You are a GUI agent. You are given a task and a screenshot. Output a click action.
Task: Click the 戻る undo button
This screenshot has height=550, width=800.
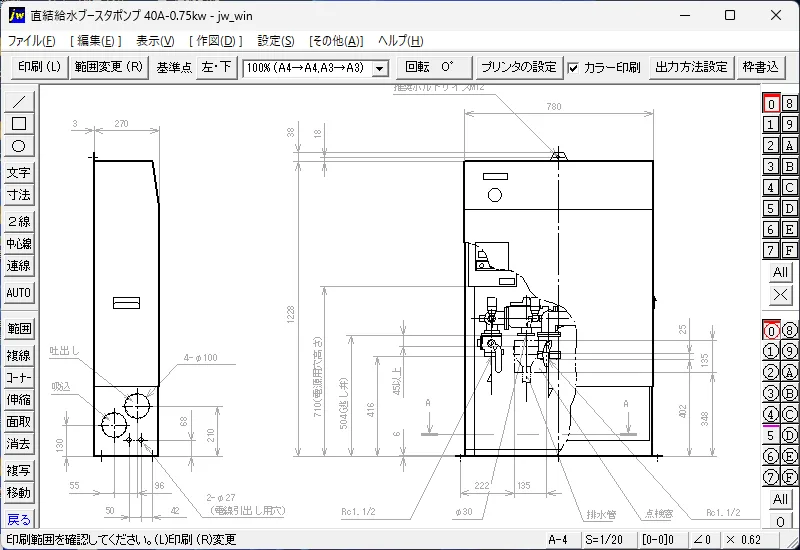coord(19,519)
